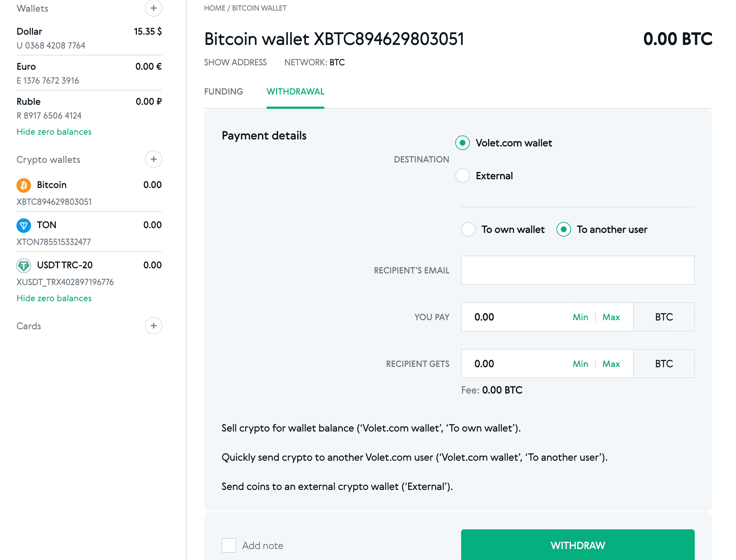Click SHOW ADDRESS link
This screenshot has height=560, width=736.
tap(235, 62)
